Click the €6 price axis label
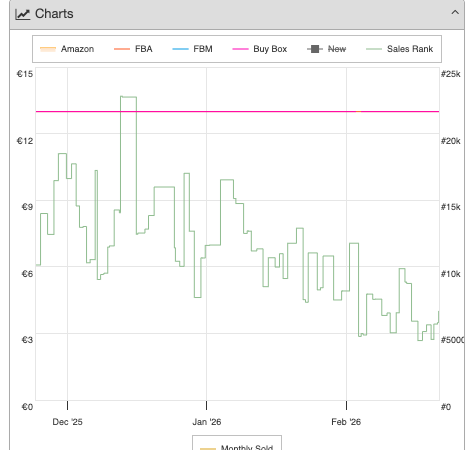474x450 pixels. pos(27,274)
